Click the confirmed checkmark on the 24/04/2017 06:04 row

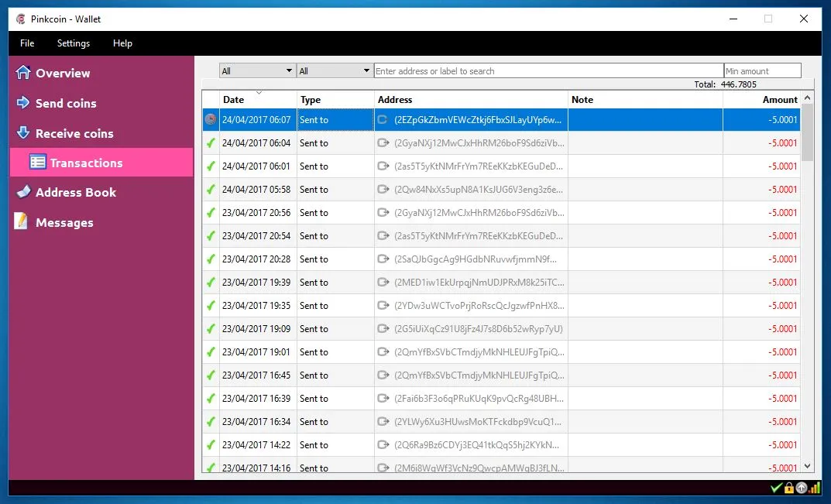[x=211, y=143]
